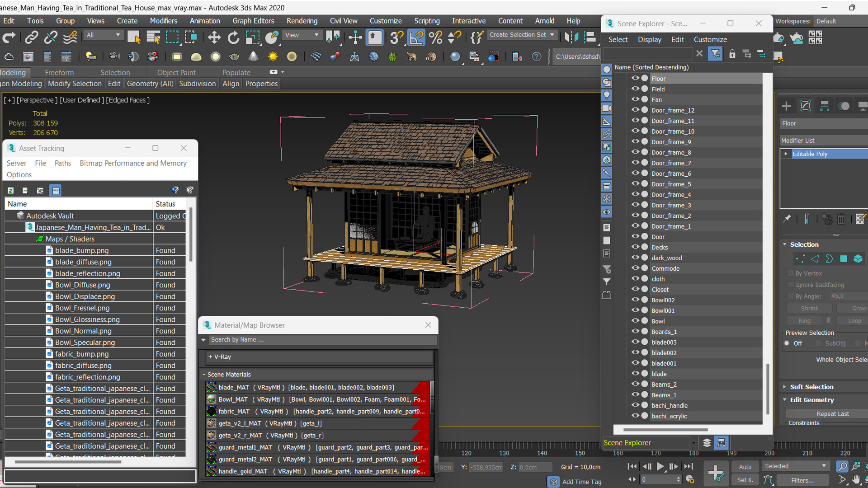
Task: Toggle Angle Snap in main toolbar
Action: click(x=416, y=38)
